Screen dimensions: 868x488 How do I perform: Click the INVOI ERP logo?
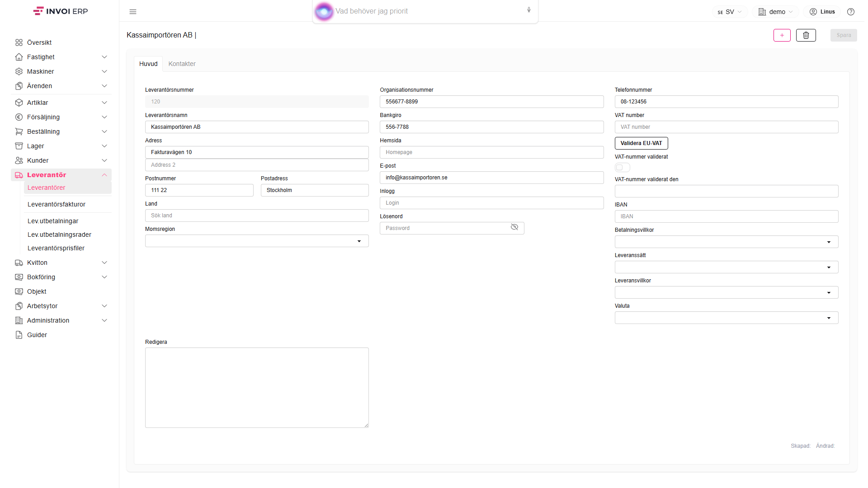tap(61, 11)
